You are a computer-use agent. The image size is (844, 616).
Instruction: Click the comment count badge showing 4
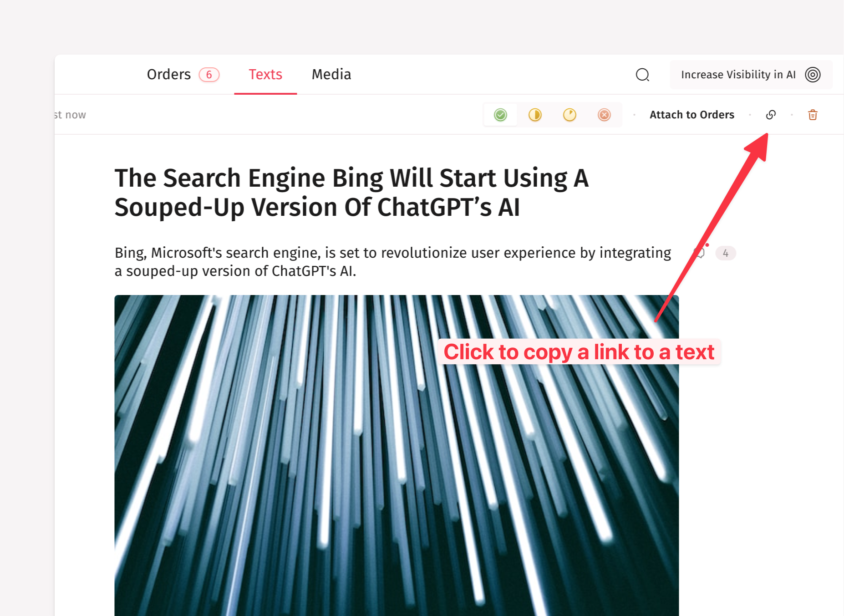(x=726, y=253)
